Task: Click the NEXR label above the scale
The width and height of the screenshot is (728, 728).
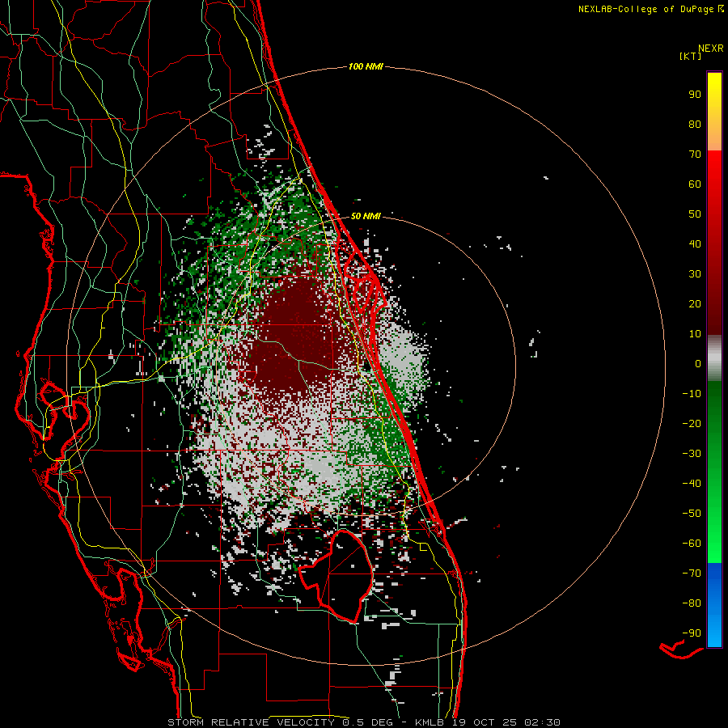Action: point(711,49)
